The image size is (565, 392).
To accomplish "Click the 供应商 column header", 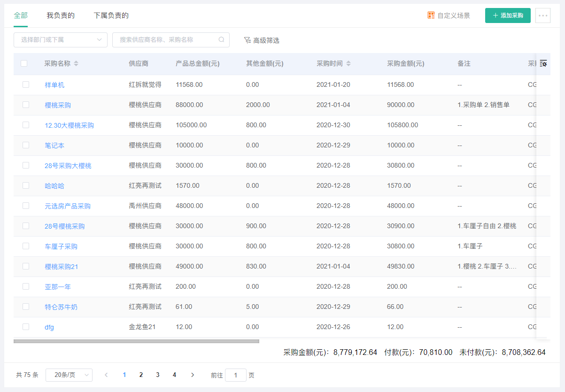I will pos(139,63).
